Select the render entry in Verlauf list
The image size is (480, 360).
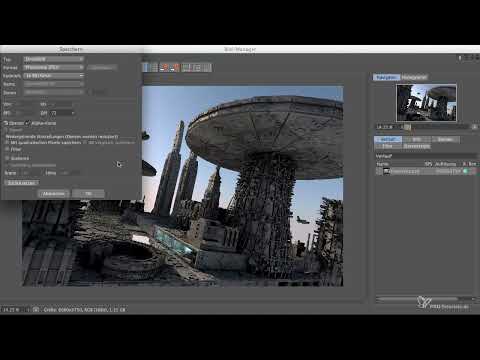427,171
